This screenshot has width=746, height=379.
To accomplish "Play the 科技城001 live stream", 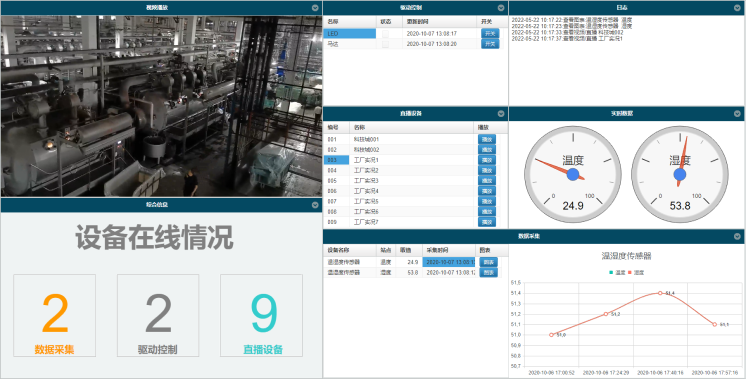I will coord(487,139).
